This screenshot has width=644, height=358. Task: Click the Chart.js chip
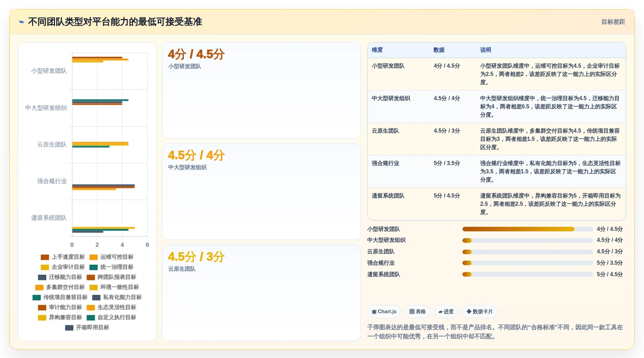384,312
